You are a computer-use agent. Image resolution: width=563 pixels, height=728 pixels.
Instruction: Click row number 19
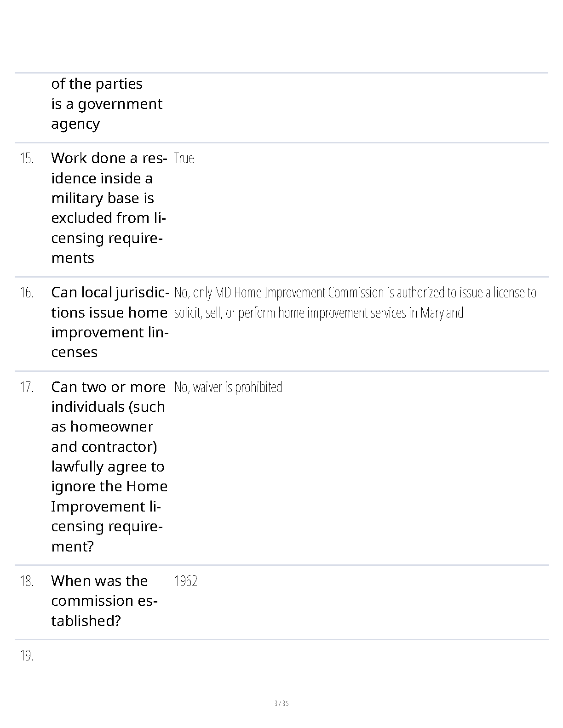click(27, 656)
